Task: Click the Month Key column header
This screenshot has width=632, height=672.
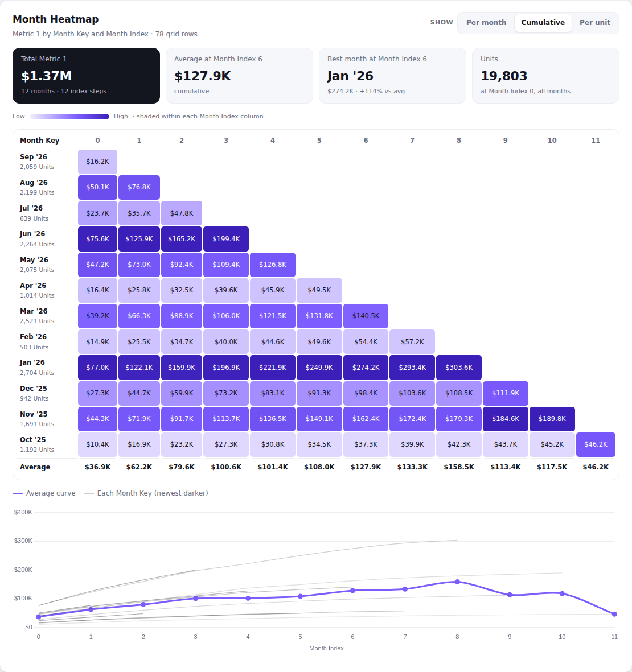Action: 39,141
